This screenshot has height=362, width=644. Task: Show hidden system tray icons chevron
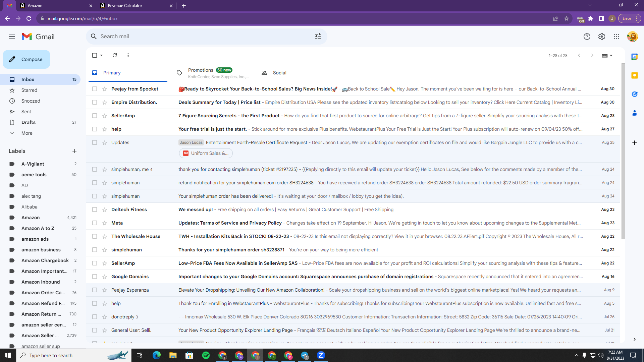[x=576, y=355]
